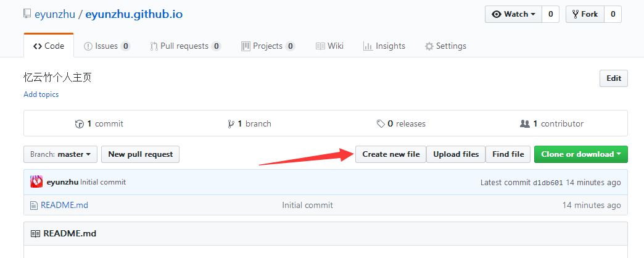Click the fork count next to Fork
Viewport: 644px width, 258px height.
[x=613, y=14]
